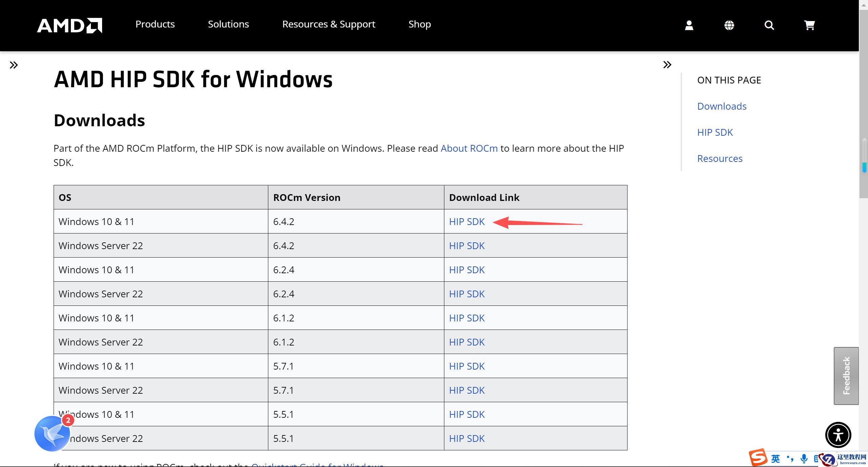Screen dimensions: 868x467
Task: Click the accessibility options round icon
Action: tap(838, 435)
